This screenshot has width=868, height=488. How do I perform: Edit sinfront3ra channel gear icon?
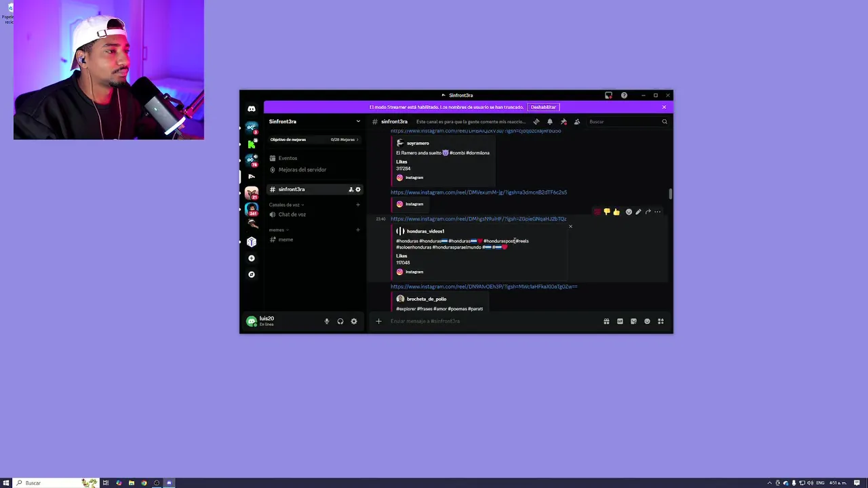point(358,190)
